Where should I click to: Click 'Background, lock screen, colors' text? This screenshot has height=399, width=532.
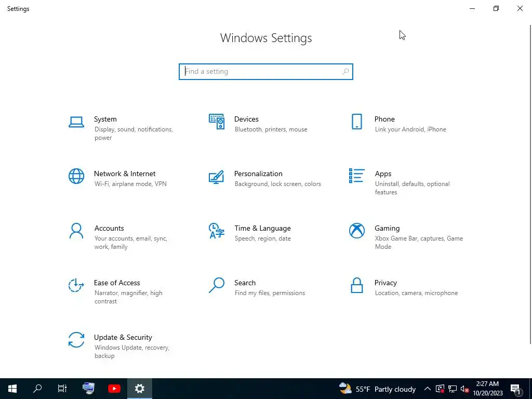pos(278,184)
